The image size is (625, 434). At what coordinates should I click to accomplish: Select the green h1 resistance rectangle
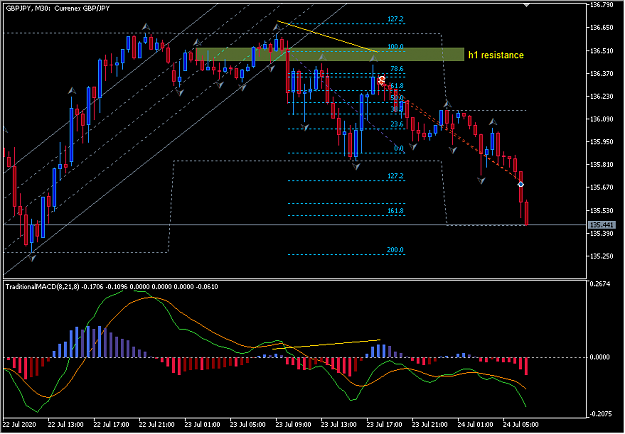(330, 54)
